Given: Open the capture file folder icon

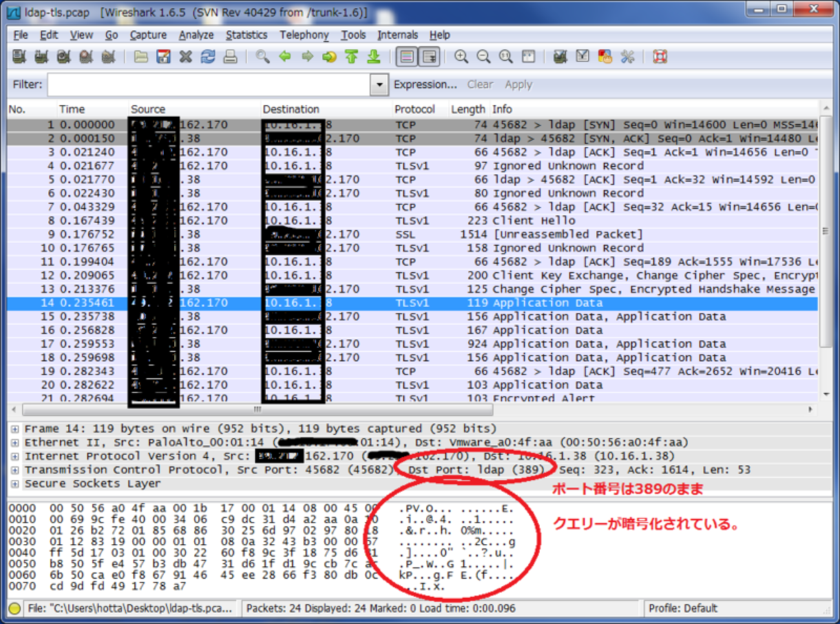Looking at the screenshot, I should coord(141,57).
